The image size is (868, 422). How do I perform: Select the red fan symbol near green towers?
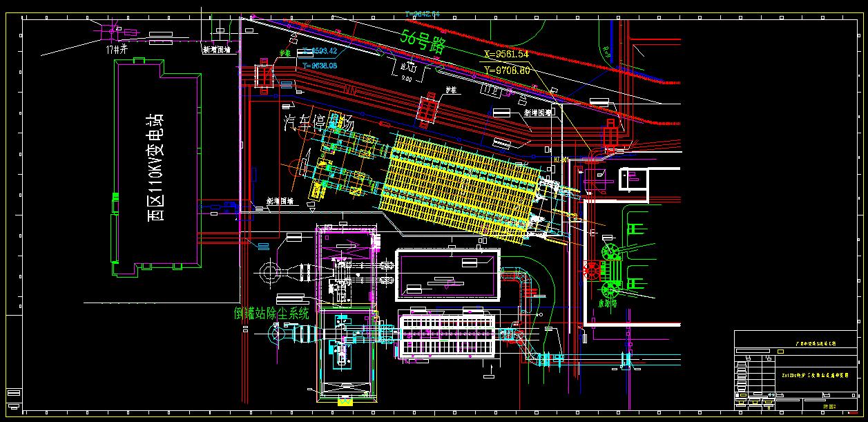tap(591, 270)
